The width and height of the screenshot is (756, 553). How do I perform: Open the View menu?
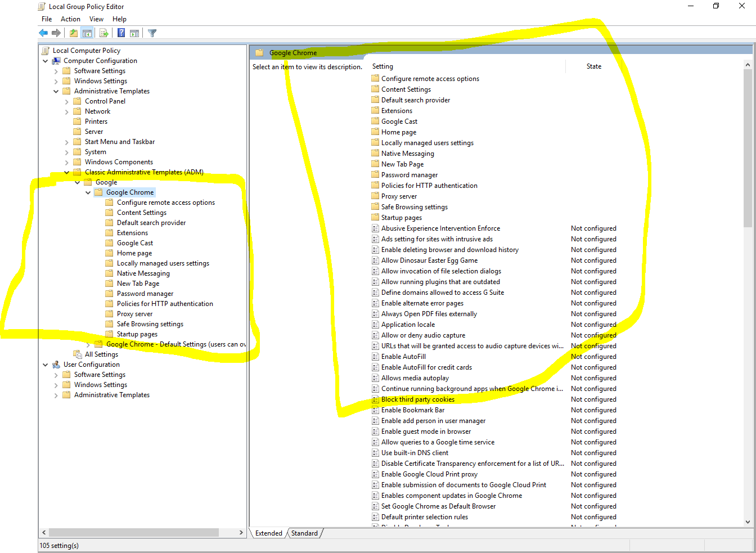(x=96, y=19)
